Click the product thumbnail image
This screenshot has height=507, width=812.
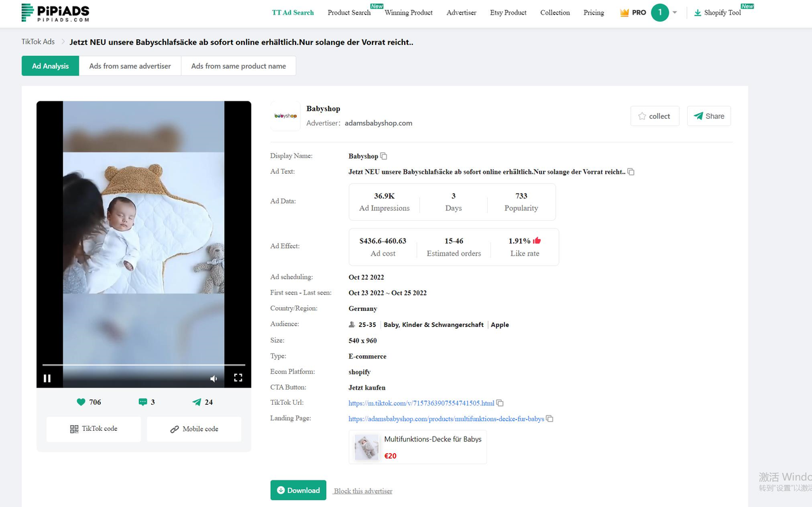click(x=366, y=447)
